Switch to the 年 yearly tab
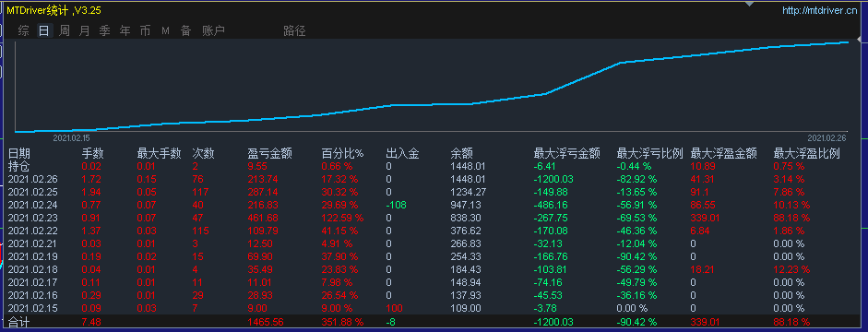The image size is (868, 332). [125, 31]
